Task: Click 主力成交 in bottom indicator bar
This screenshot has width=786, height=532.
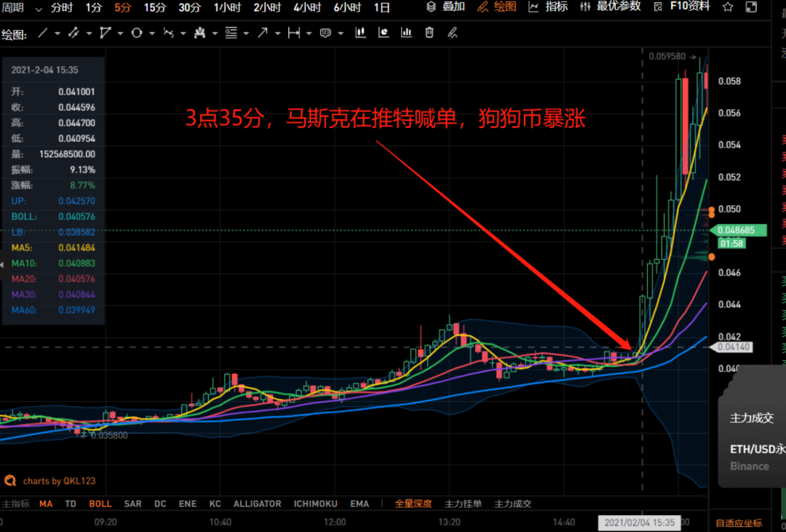Action: (x=513, y=504)
